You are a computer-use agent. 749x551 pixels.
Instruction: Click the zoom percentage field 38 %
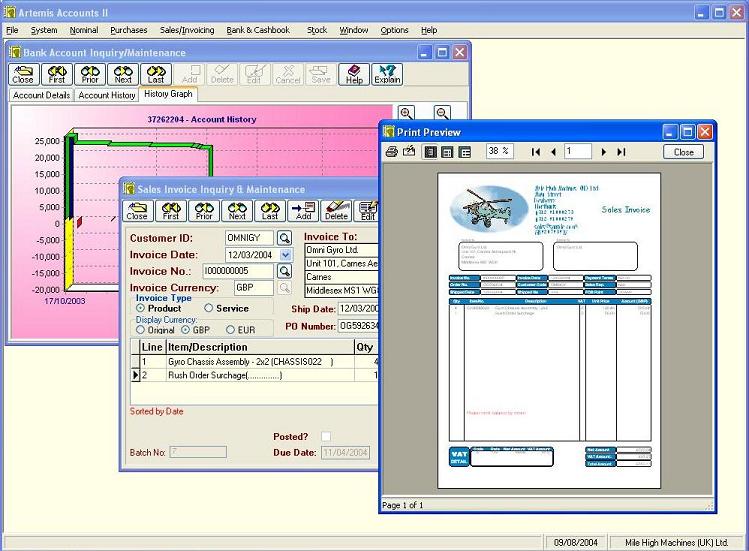tap(500, 151)
